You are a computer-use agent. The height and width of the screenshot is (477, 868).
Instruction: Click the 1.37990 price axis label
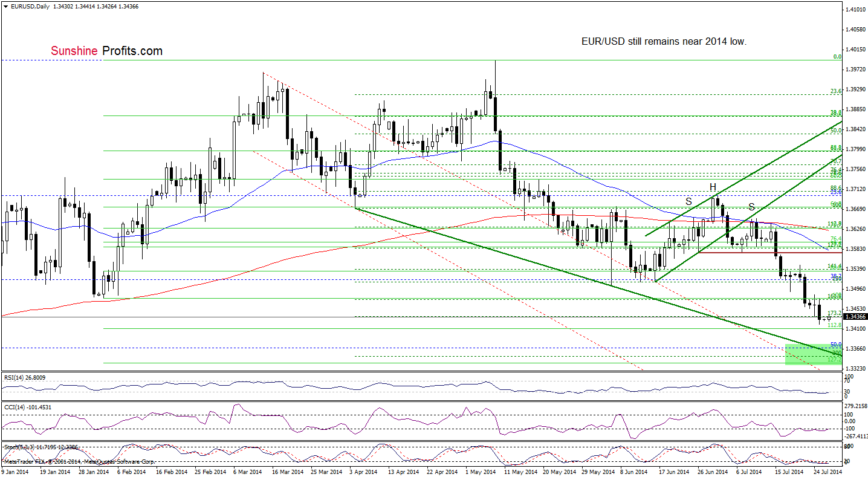pyautogui.click(x=856, y=149)
